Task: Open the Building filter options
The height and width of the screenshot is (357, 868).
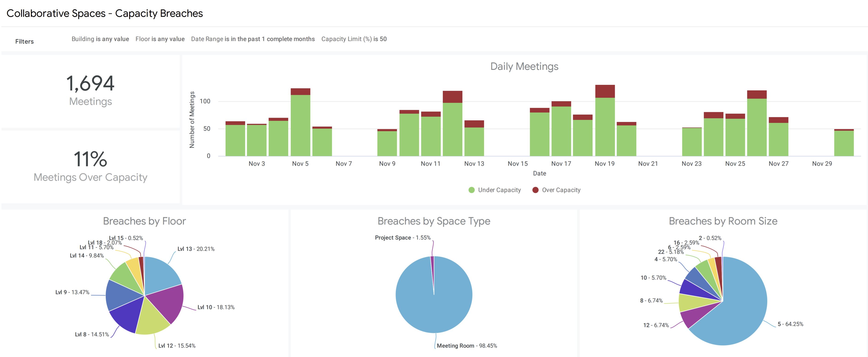Action: point(100,39)
